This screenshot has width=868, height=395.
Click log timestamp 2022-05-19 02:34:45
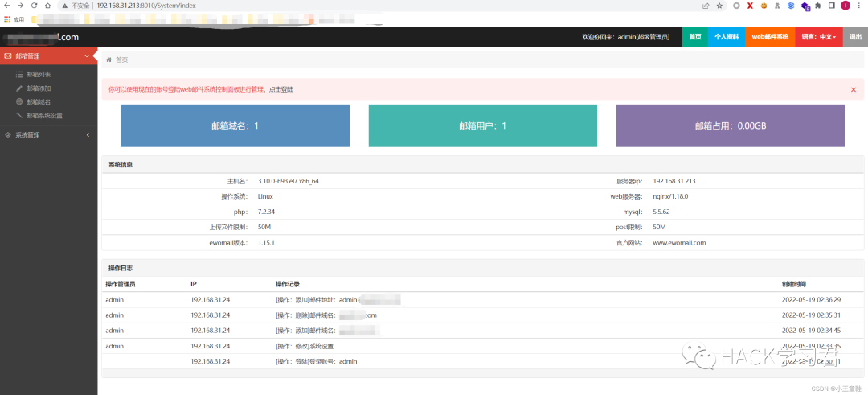(x=811, y=331)
